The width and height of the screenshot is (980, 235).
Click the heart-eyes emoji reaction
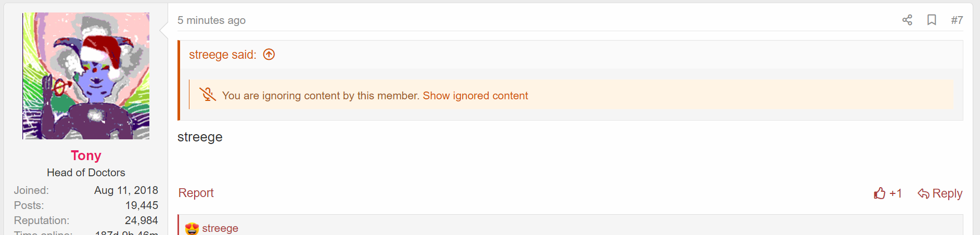pyautogui.click(x=192, y=228)
